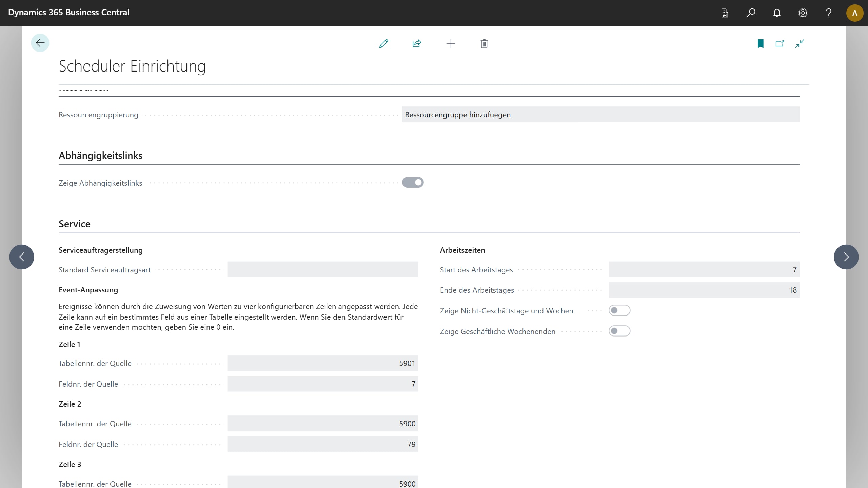Image resolution: width=868 pixels, height=488 pixels.
Task: Collapse the Service section header
Action: tap(75, 224)
